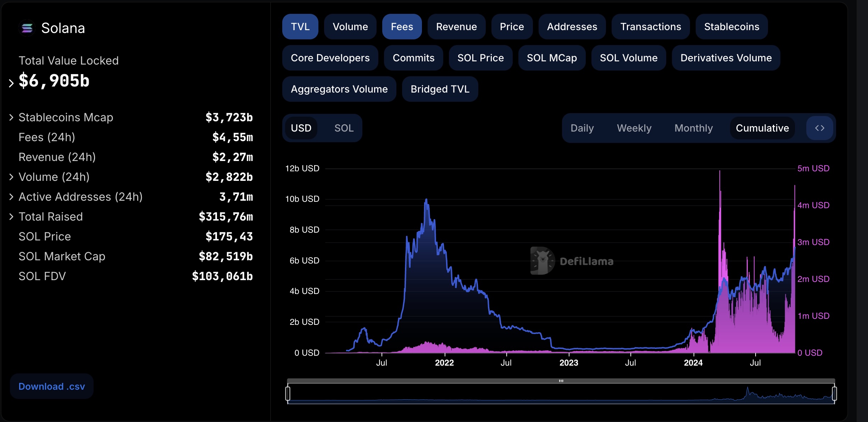868x422 pixels.
Task: Toggle the Stablecoins chart metric
Action: coord(731,27)
